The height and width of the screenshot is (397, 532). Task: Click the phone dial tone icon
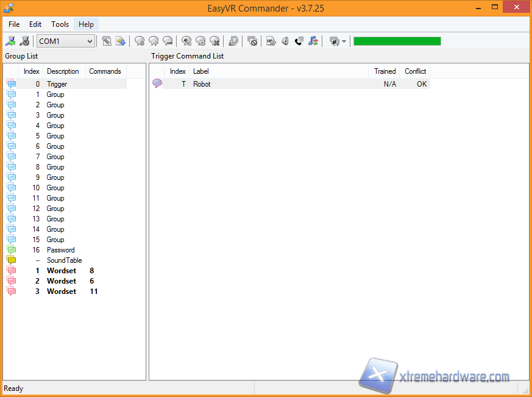pyautogui.click(x=299, y=41)
